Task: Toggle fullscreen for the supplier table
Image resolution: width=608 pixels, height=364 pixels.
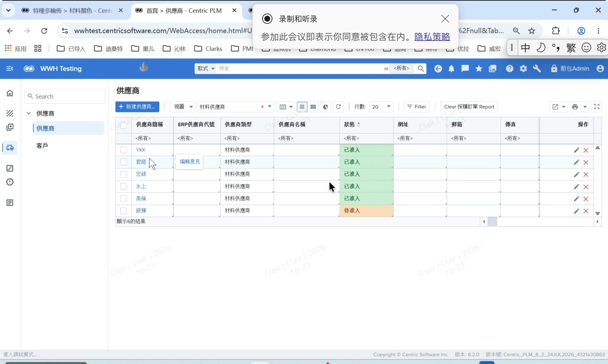Action: pos(597,107)
